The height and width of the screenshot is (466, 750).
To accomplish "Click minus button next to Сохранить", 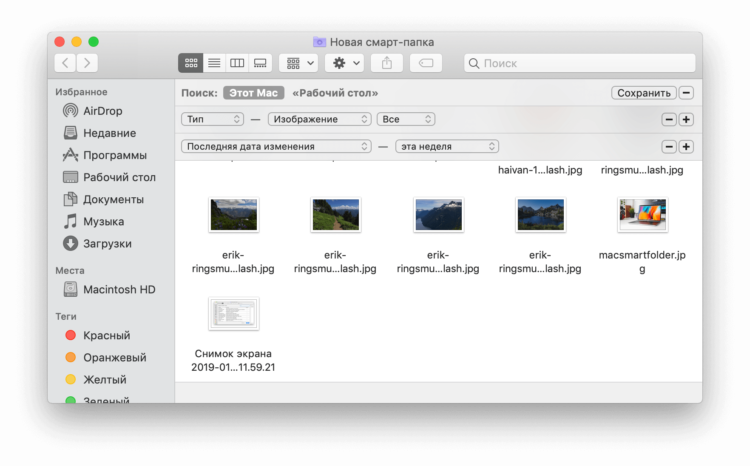I will 686,93.
